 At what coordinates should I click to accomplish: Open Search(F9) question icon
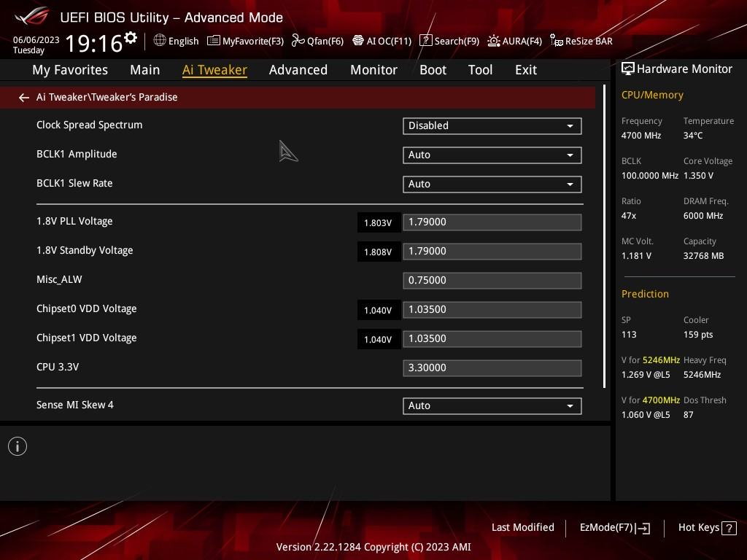pos(425,41)
